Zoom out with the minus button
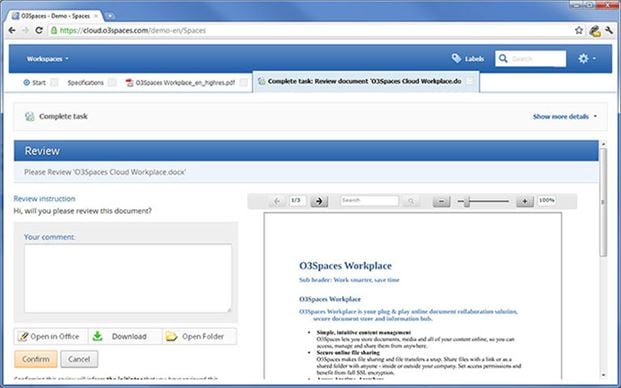This screenshot has height=388, width=621. pyautogui.click(x=441, y=201)
